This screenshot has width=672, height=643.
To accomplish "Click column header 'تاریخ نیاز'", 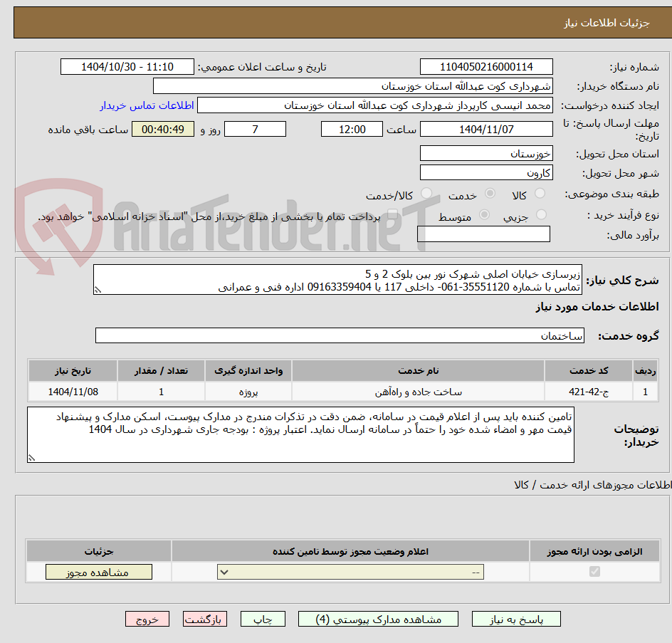I will coord(73,371).
